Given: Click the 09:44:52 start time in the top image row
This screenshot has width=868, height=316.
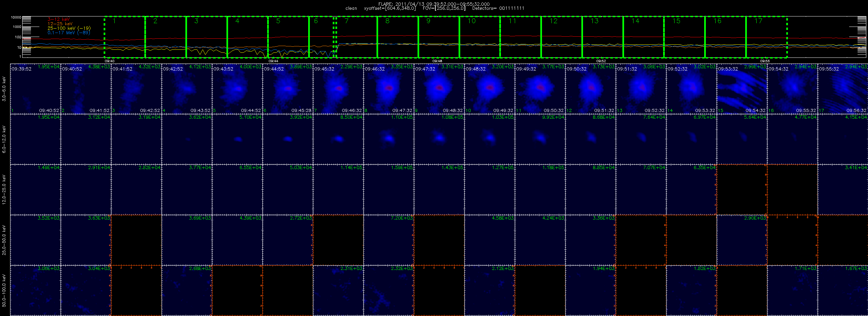Looking at the screenshot, I should tap(274, 69).
